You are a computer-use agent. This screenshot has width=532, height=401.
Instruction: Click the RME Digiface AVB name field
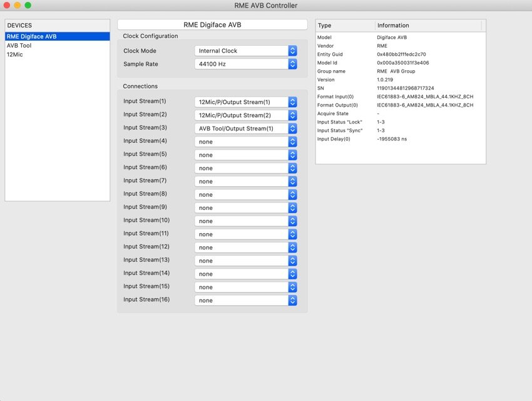click(212, 25)
